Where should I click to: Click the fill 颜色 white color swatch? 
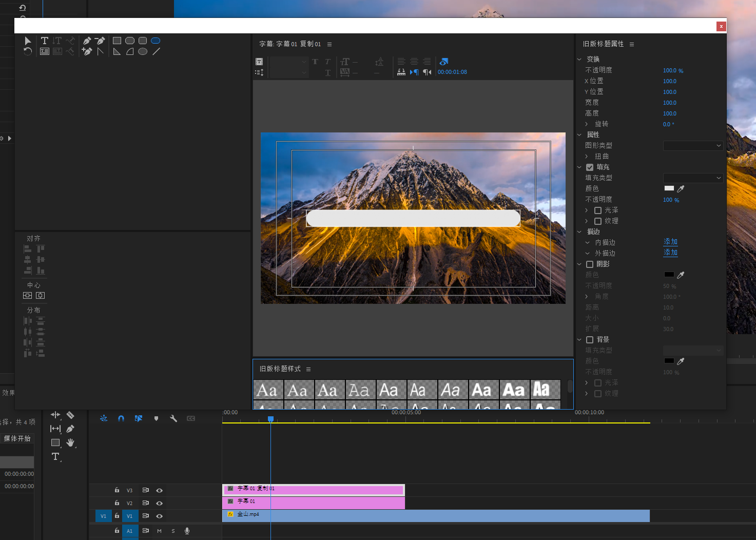669,188
